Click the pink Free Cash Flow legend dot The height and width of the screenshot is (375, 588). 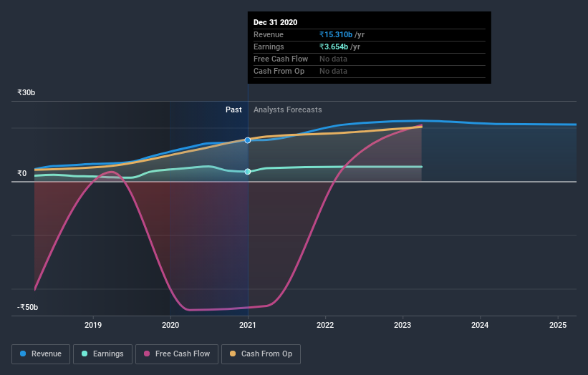pyautogui.click(x=147, y=354)
